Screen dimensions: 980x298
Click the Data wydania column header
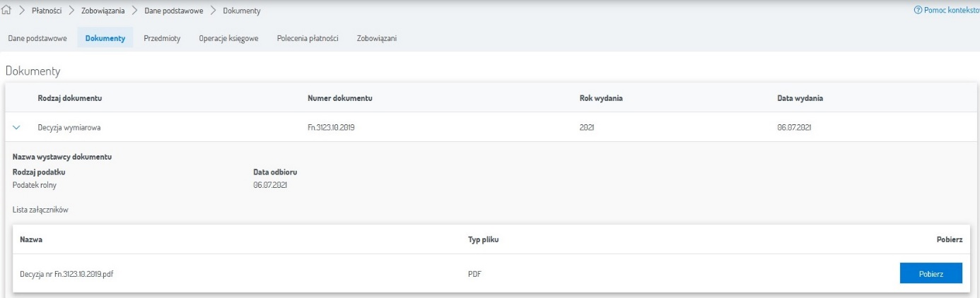point(800,98)
